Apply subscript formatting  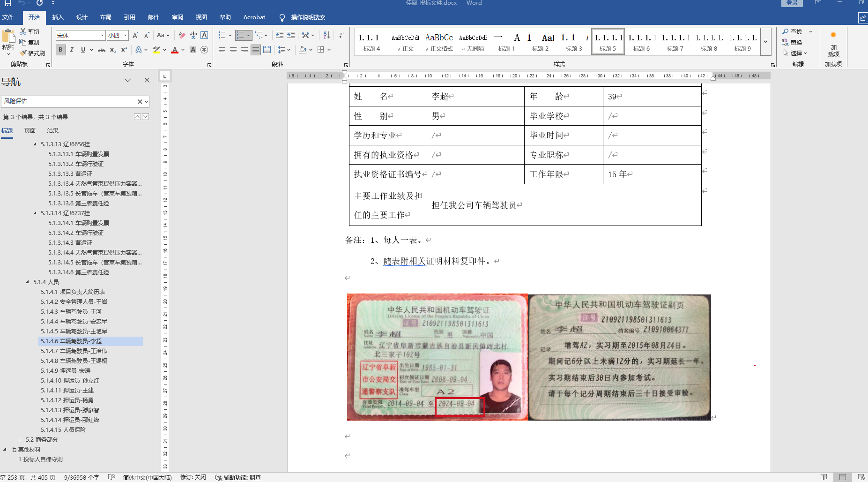click(x=113, y=50)
